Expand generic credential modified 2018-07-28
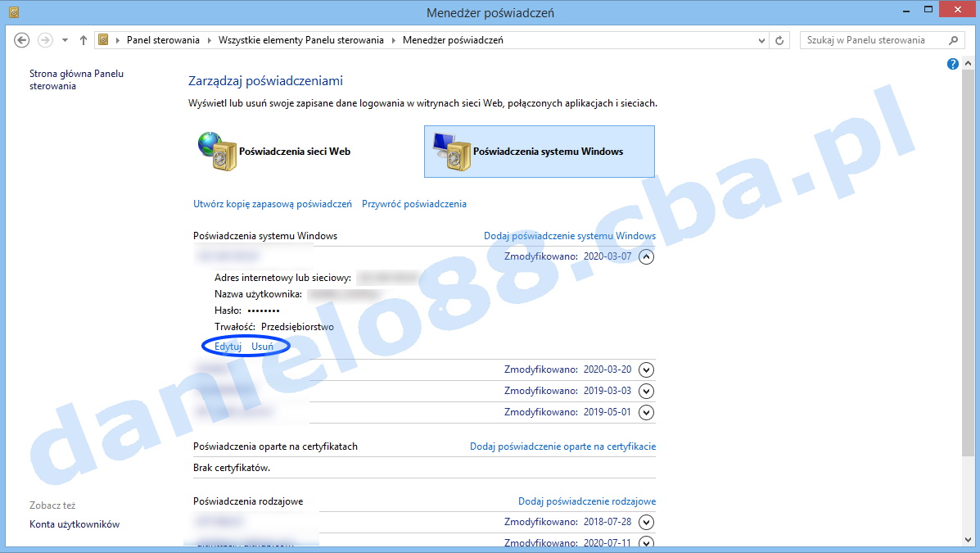The height and width of the screenshot is (553, 980). [x=647, y=522]
